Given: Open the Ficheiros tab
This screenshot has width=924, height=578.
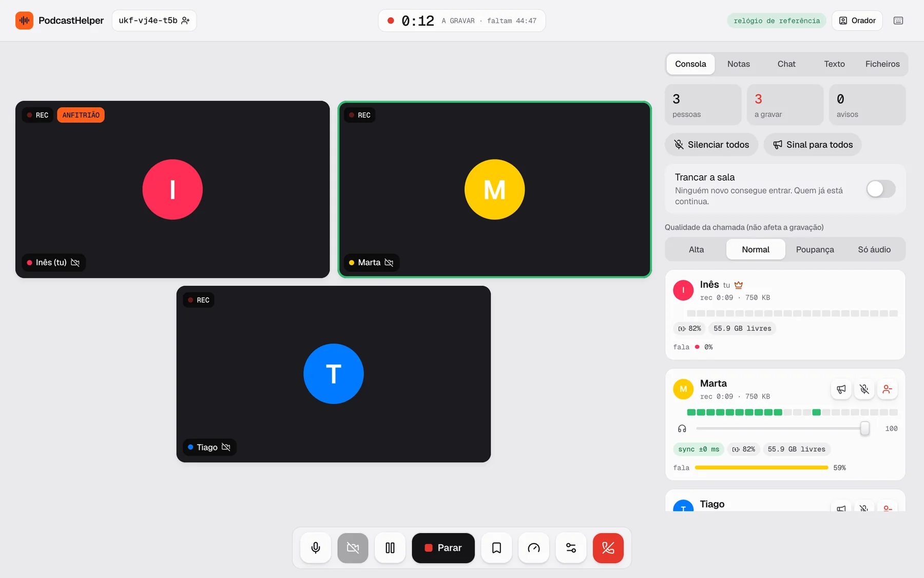Looking at the screenshot, I should pos(882,64).
